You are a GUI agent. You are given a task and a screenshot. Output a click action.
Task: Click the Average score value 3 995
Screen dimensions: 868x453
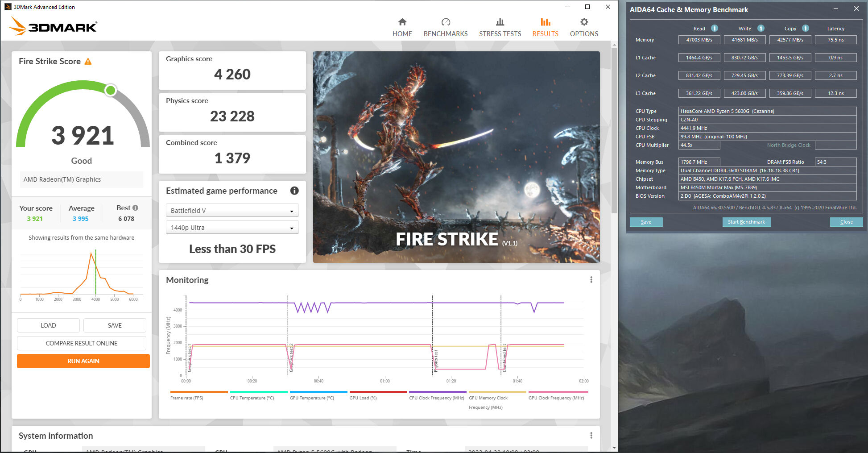click(81, 219)
